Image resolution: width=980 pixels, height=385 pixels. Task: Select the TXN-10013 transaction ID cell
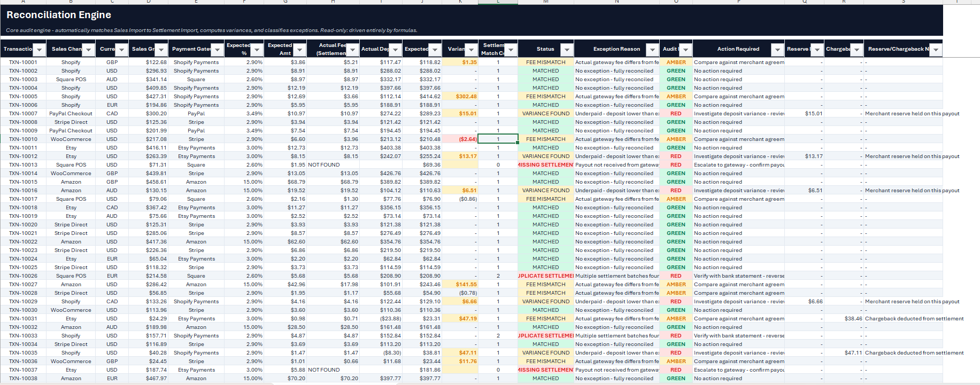(x=23, y=165)
